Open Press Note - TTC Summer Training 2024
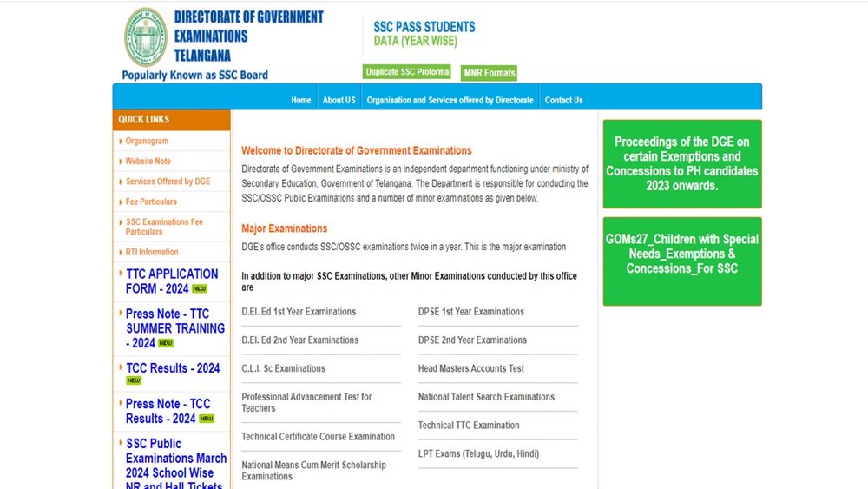Screen dimensions: 868x489 pyautogui.click(x=175, y=328)
